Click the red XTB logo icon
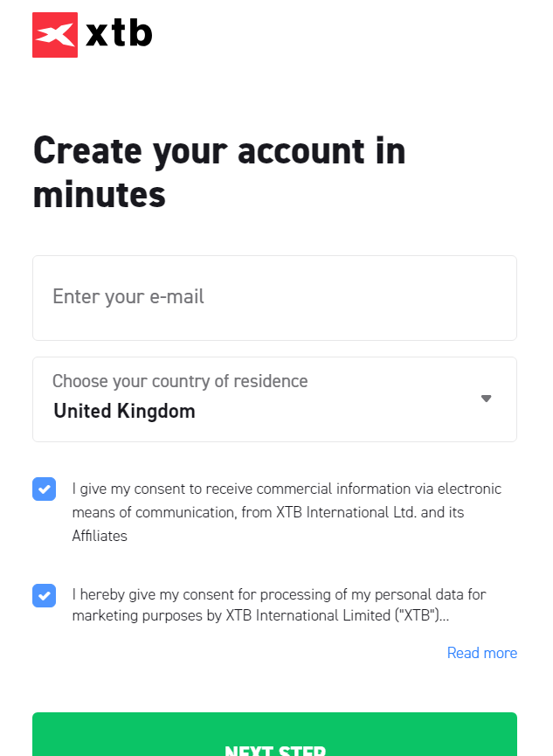Viewport: 553px width, 756px height. 55,35
